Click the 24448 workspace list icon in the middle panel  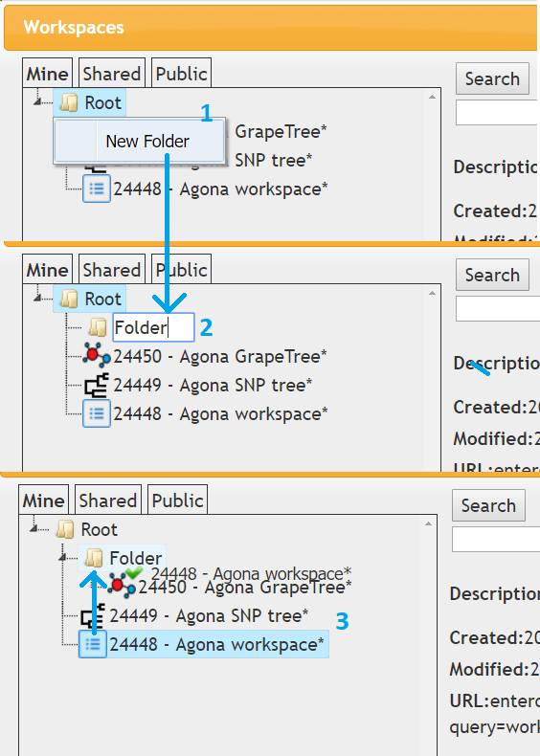click(x=97, y=413)
